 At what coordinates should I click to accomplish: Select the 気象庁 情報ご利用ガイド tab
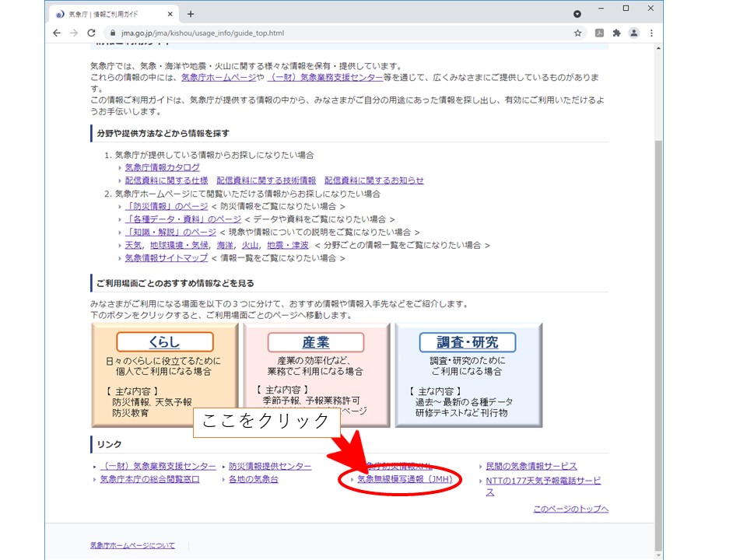[109, 14]
